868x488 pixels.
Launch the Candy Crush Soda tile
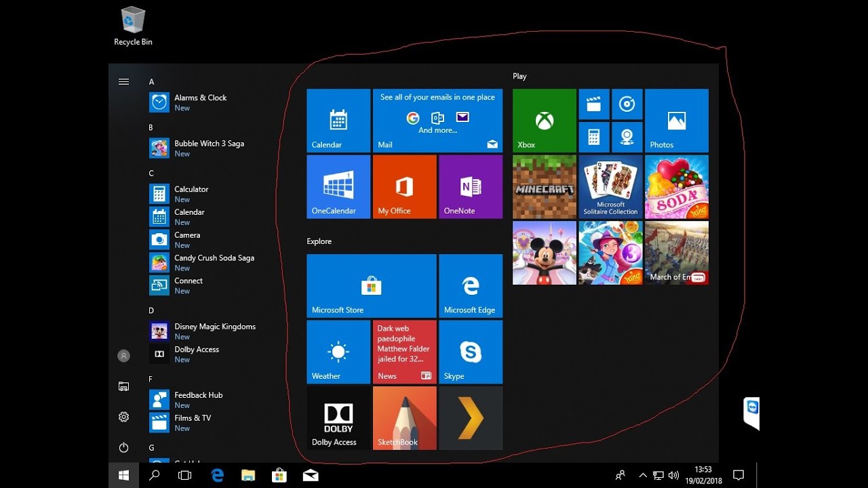[x=677, y=187]
